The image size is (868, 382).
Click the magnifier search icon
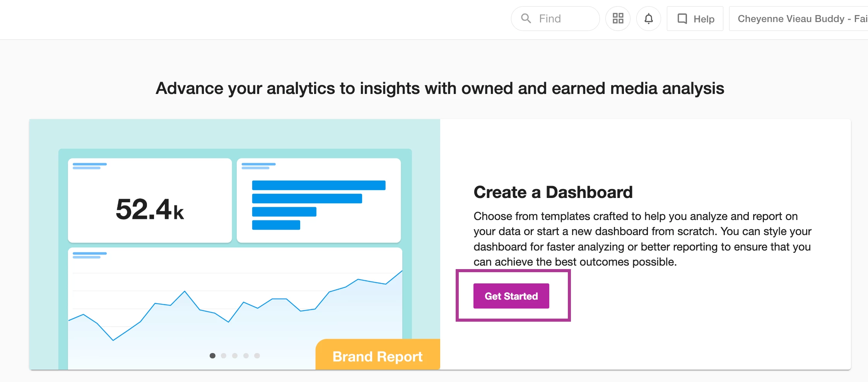coord(526,18)
